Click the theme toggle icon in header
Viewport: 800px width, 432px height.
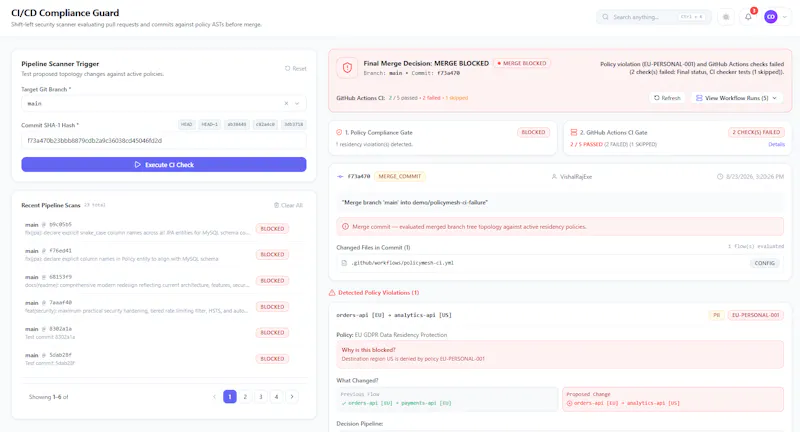click(726, 17)
